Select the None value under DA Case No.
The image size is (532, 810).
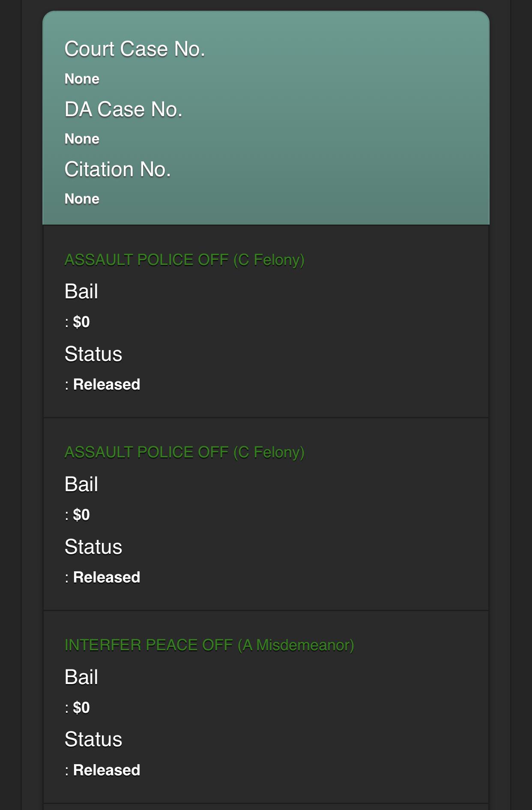(82, 139)
